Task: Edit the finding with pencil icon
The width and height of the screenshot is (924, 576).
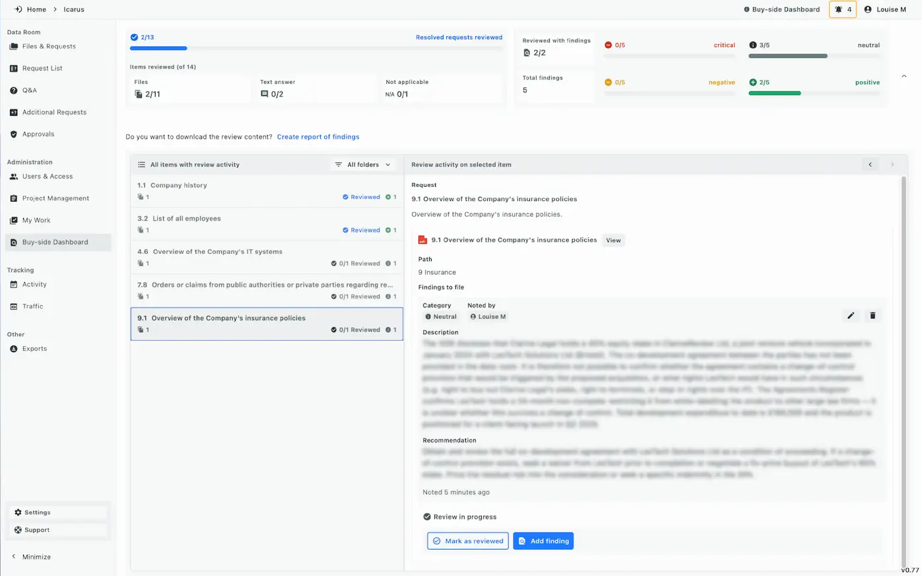Action: coord(851,316)
